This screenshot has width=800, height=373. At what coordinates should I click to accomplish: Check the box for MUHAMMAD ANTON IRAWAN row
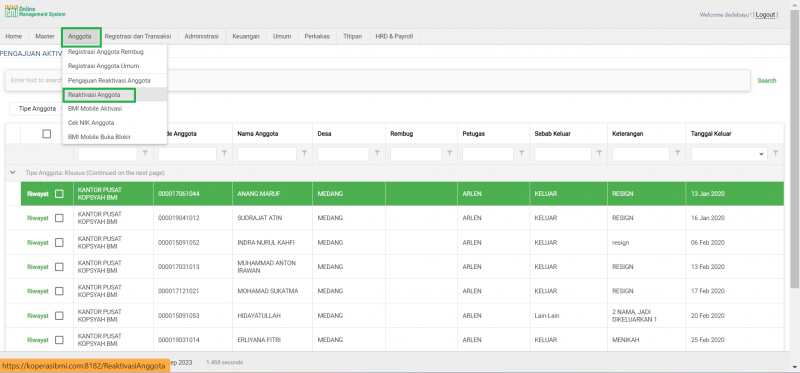click(59, 267)
